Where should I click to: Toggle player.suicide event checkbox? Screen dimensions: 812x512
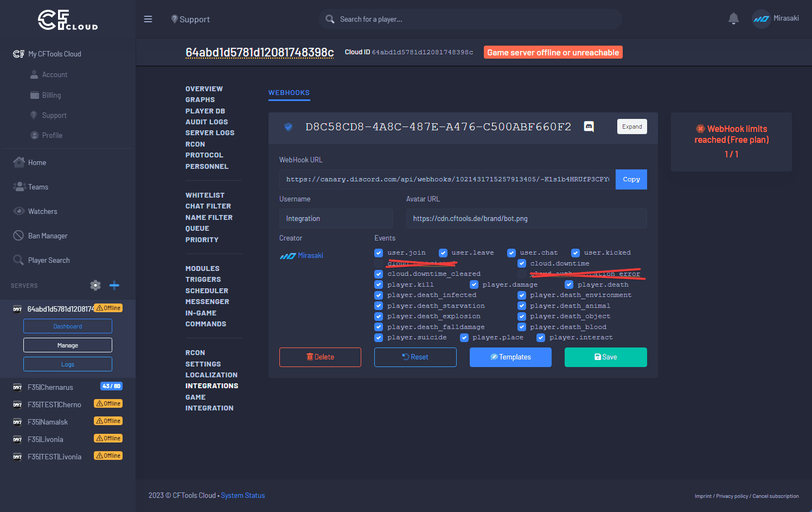pos(379,338)
